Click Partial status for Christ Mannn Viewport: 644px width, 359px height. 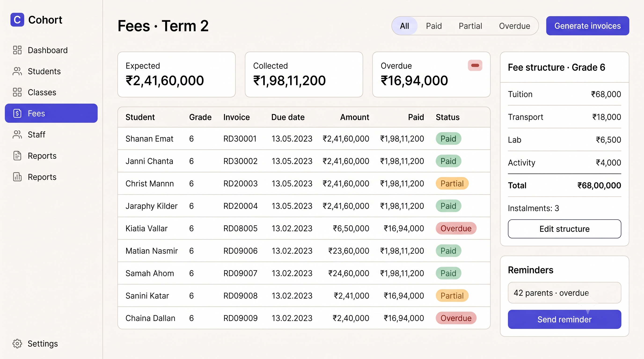pos(452,183)
